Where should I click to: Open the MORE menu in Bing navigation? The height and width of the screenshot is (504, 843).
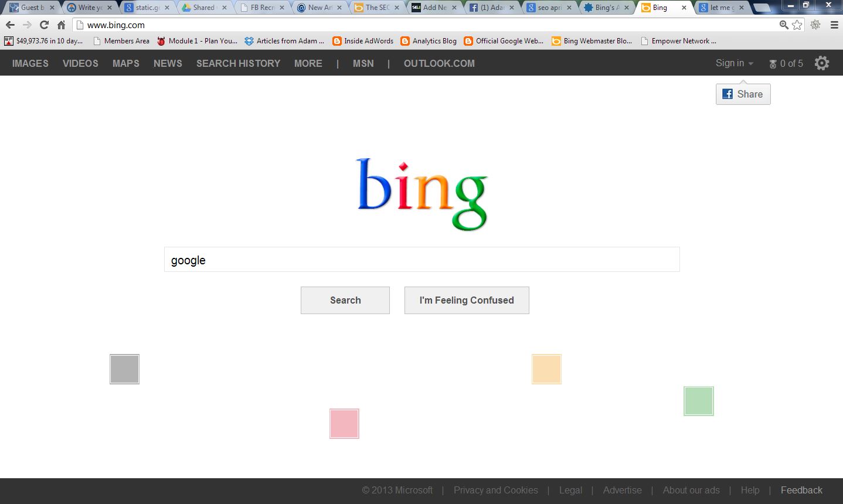(308, 63)
